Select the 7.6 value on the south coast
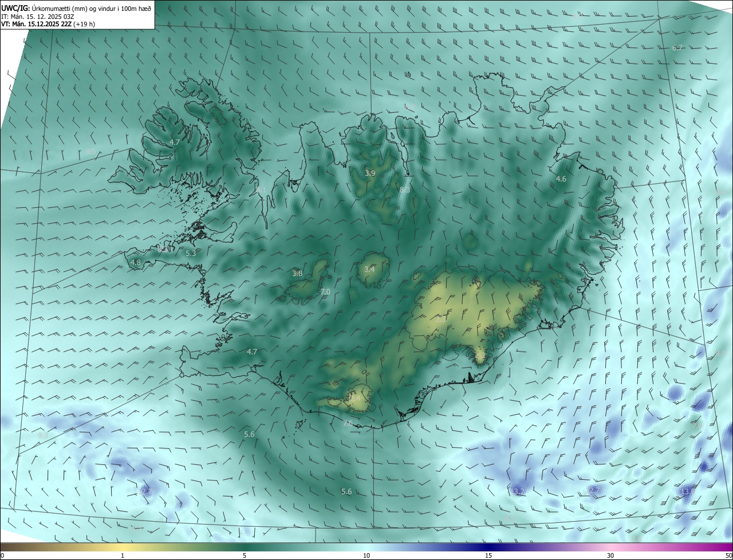 pos(348,424)
